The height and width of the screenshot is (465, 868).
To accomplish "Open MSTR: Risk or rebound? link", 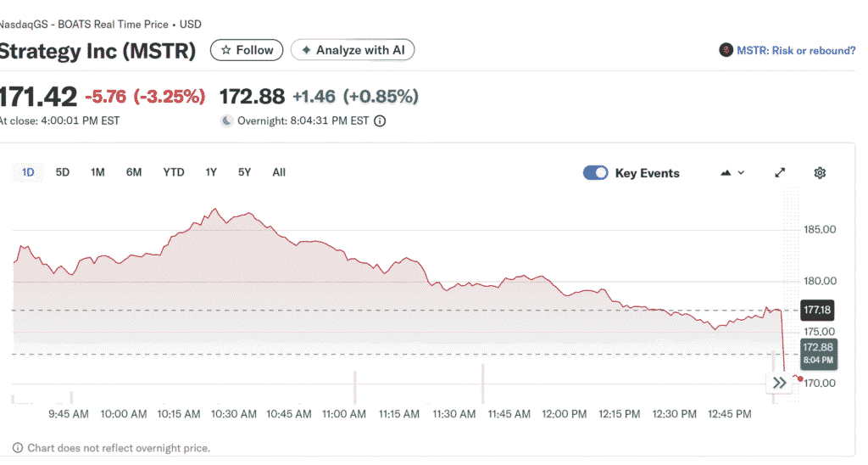I will pos(795,51).
